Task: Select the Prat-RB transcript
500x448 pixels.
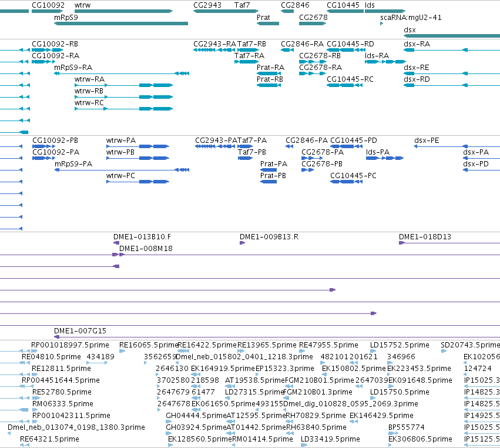Action: point(269,85)
